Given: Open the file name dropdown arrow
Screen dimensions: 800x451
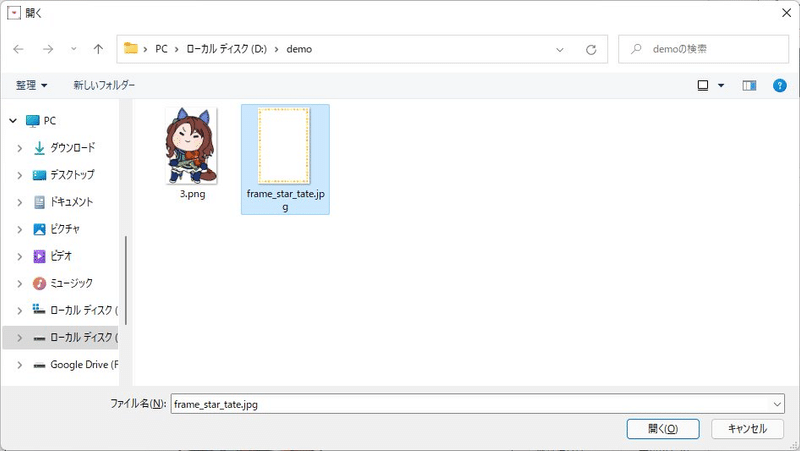Looking at the screenshot, I should click(777, 404).
